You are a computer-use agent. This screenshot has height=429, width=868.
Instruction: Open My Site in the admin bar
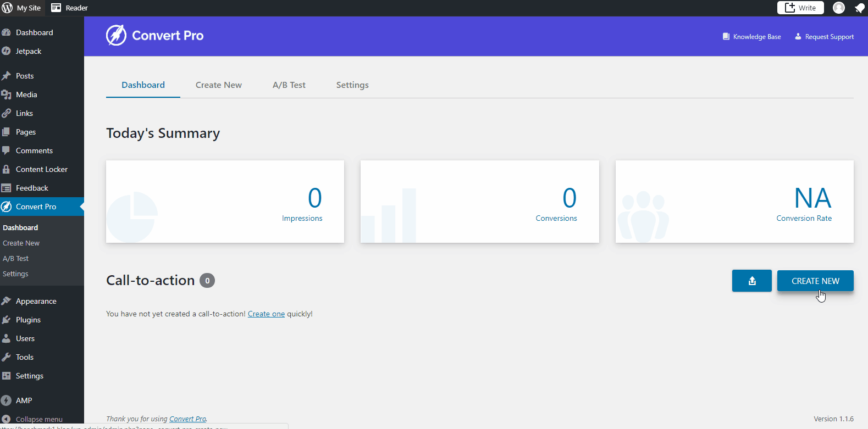pyautogui.click(x=29, y=8)
